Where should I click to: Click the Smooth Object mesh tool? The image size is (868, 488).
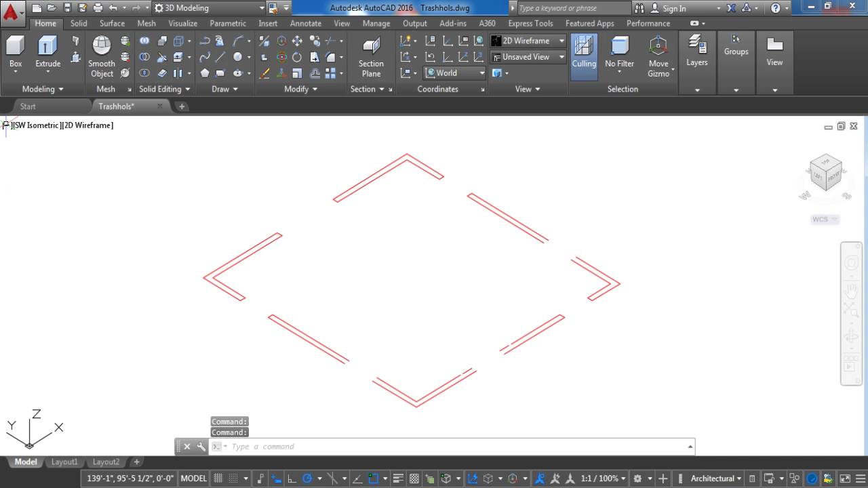(x=102, y=57)
